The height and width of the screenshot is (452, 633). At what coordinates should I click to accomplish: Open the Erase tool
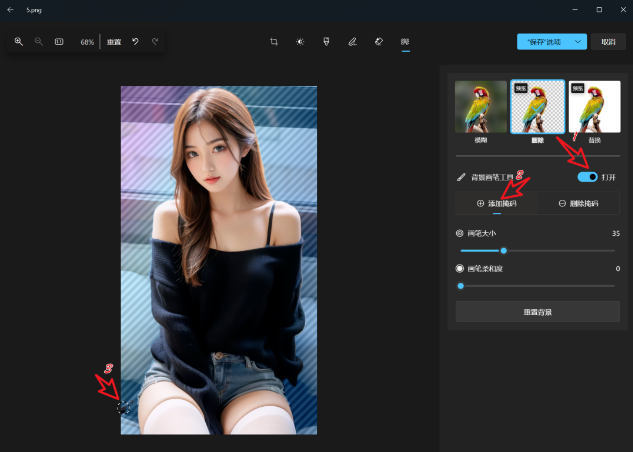[379, 42]
